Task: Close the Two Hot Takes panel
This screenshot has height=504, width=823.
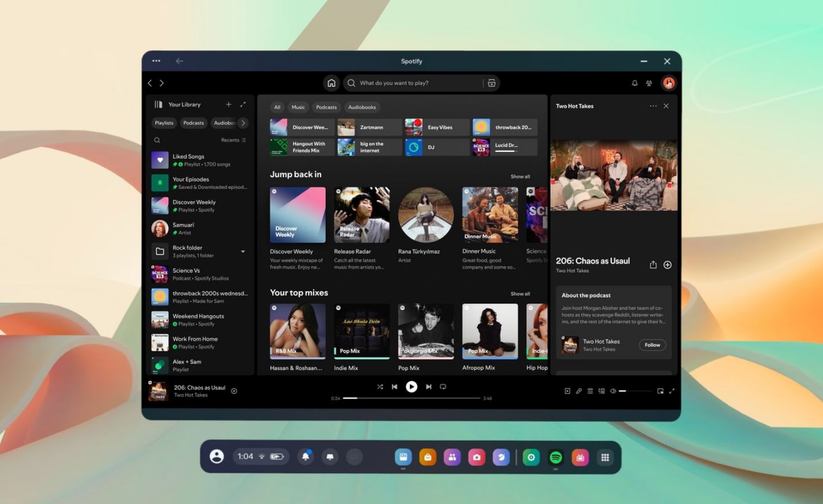Action: pyautogui.click(x=666, y=106)
